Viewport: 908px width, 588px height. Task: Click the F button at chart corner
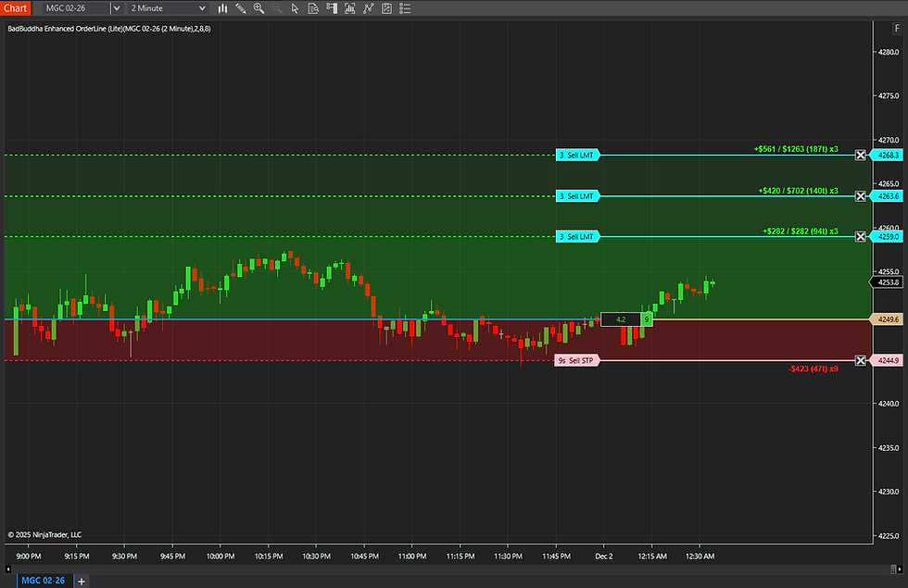click(x=897, y=29)
